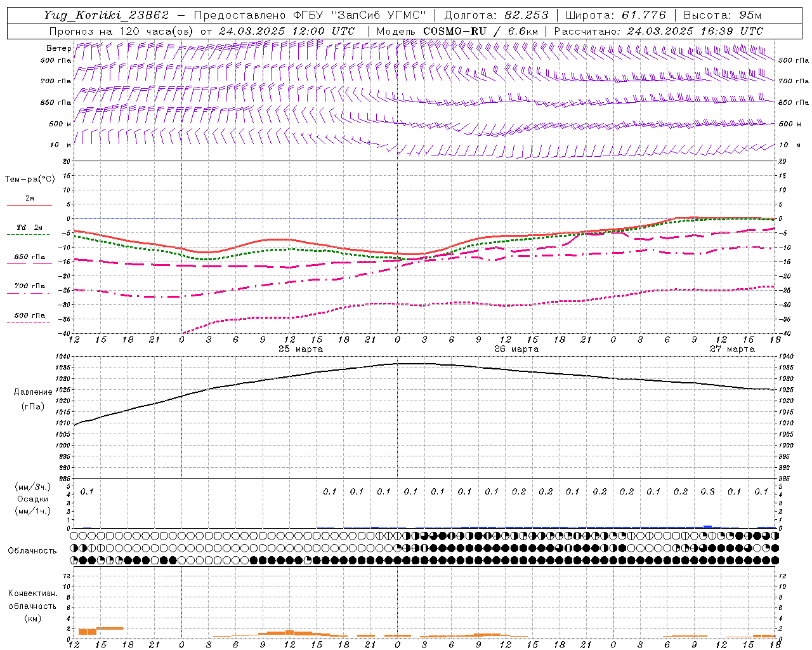Click the 0.3 precipitation value
The image size is (812, 650).
click(707, 491)
